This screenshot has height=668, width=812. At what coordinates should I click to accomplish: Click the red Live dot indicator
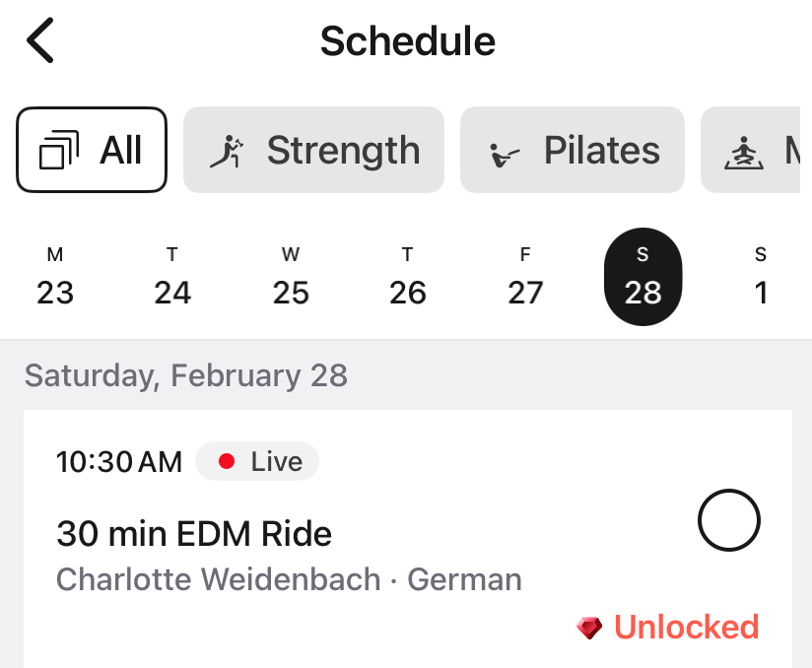click(227, 461)
